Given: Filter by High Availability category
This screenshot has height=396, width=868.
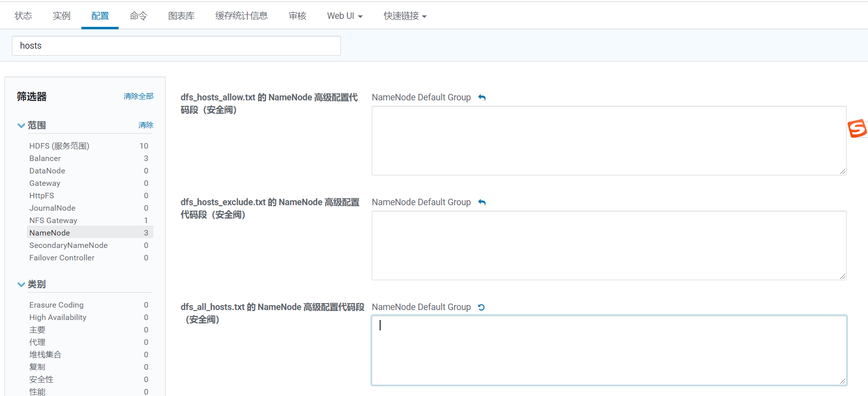Looking at the screenshot, I should tap(89, 317).
